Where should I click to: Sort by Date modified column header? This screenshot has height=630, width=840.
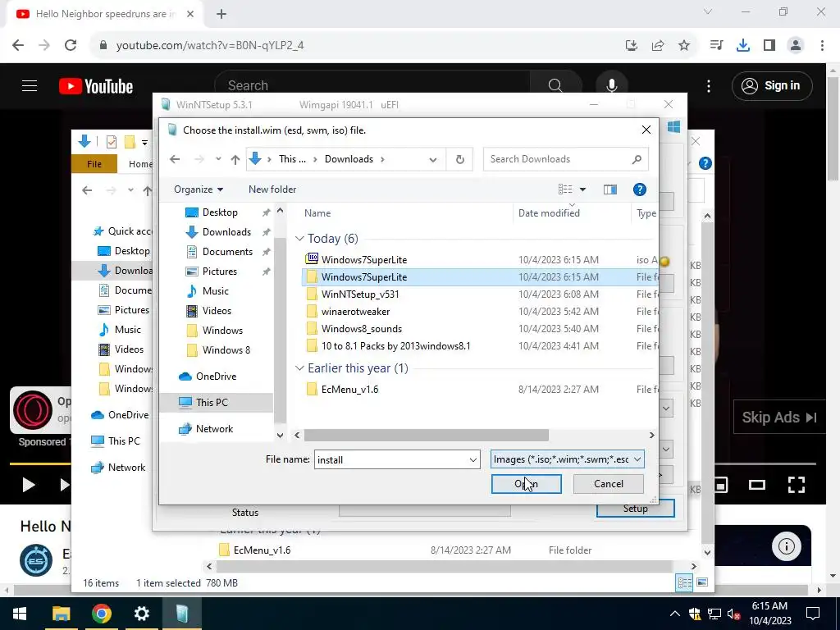click(549, 213)
